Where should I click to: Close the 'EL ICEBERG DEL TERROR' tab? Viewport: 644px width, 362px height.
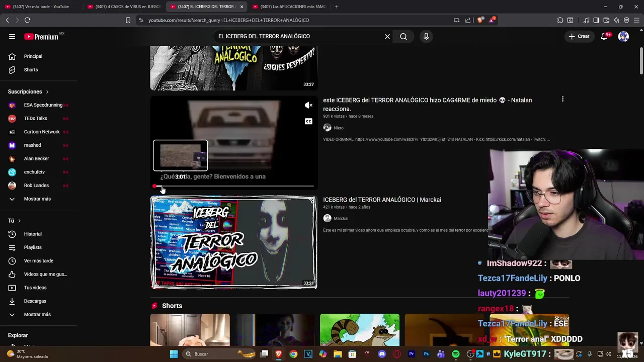coord(242,7)
